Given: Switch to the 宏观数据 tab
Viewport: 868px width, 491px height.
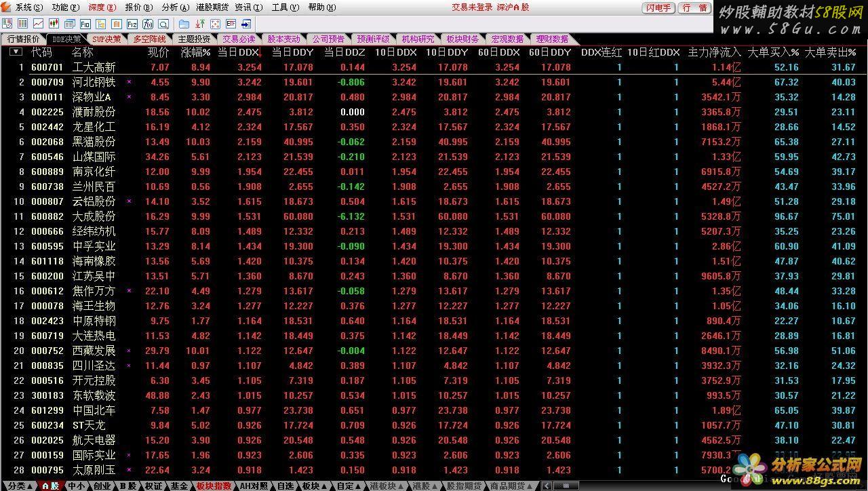Looking at the screenshot, I should tap(507, 39).
